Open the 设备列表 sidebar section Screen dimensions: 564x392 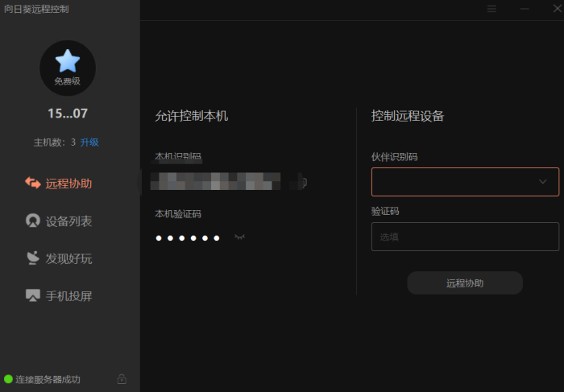click(x=58, y=221)
